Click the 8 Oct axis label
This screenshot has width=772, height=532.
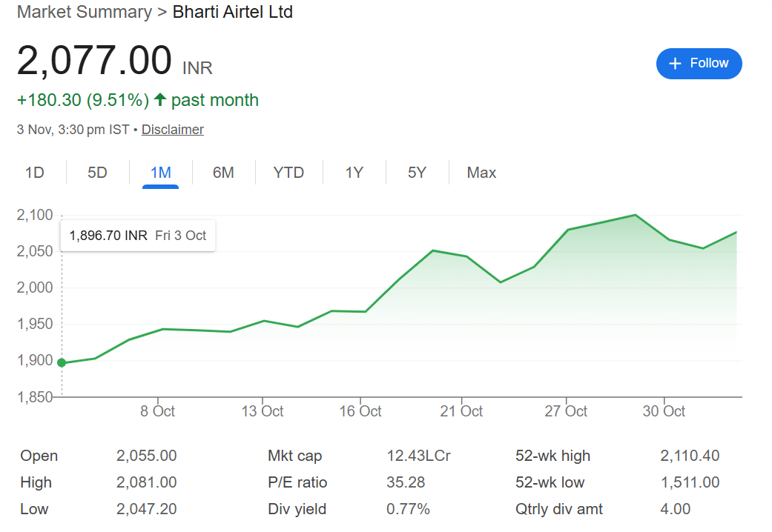(x=157, y=411)
